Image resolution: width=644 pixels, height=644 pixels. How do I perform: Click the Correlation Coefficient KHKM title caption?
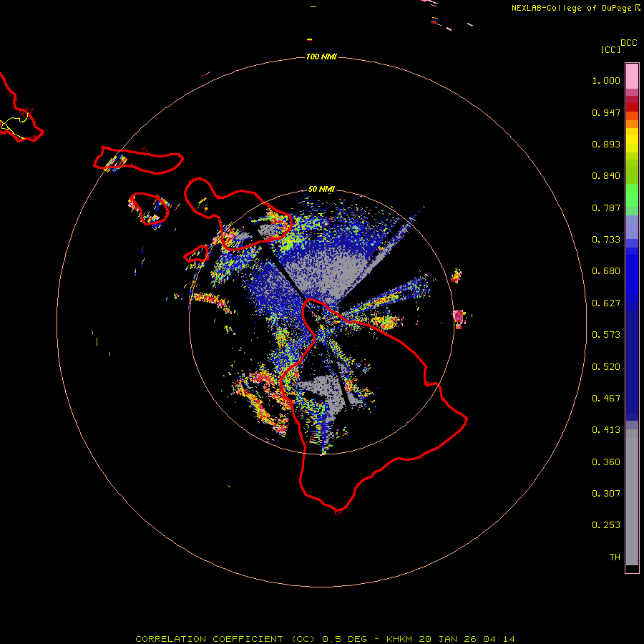325,639
